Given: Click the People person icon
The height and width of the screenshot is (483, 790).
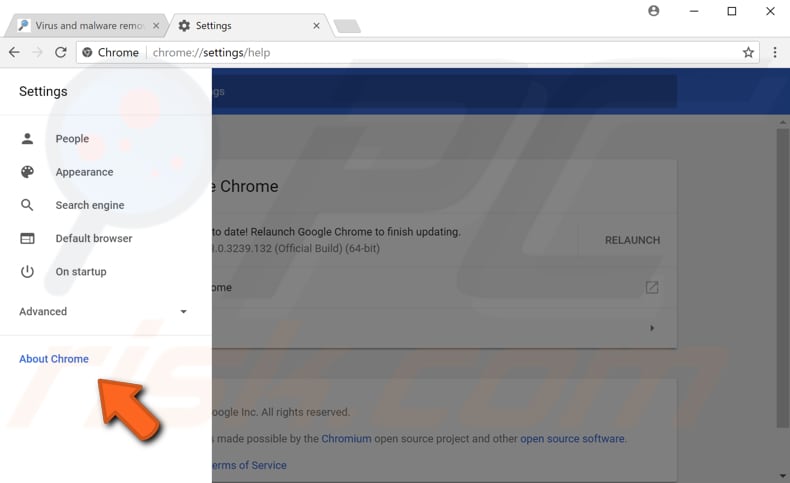Looking at the screenshot, I should [x=27, y=139].
